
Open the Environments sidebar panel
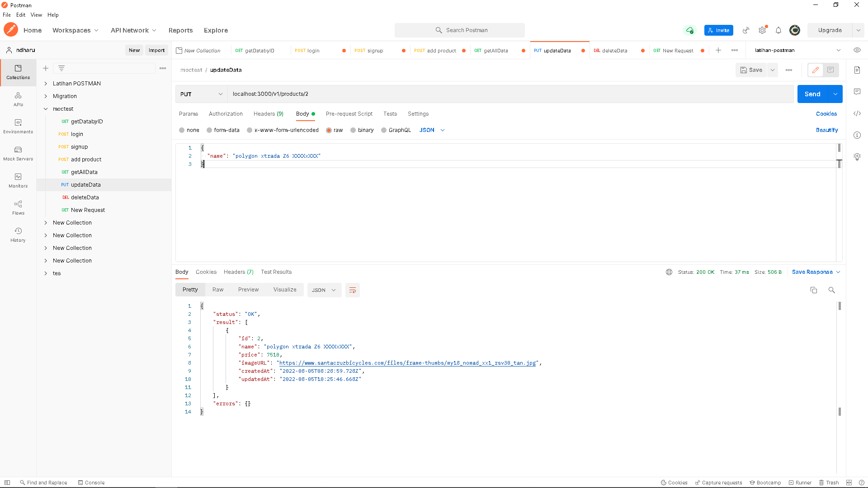(18, 127)
